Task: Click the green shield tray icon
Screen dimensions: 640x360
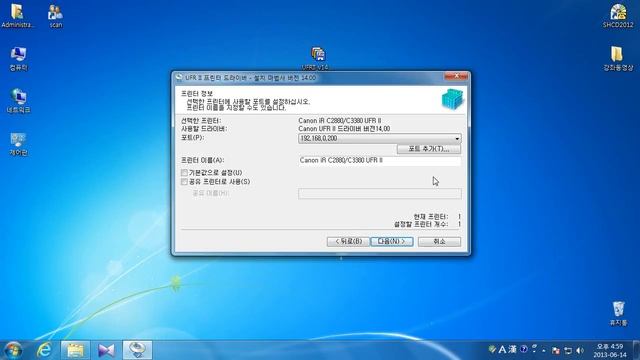Action: 492,350
